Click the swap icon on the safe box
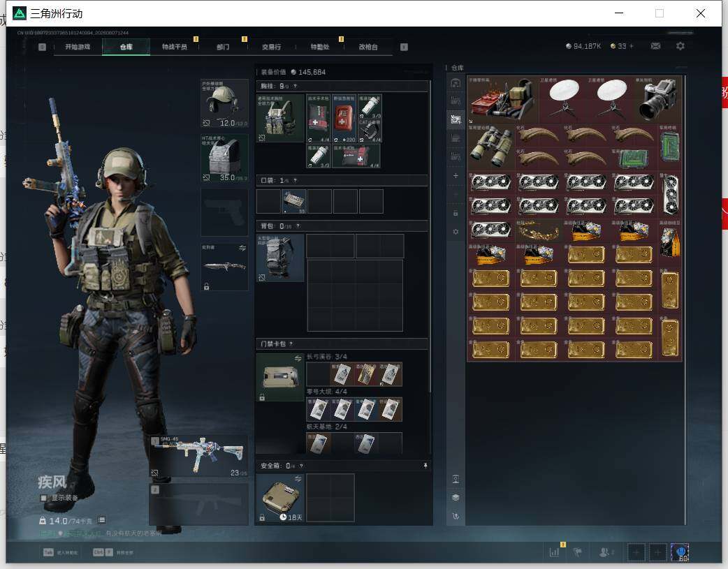Image resolution: width=728 pixels, height=569 pixels. 298,478
